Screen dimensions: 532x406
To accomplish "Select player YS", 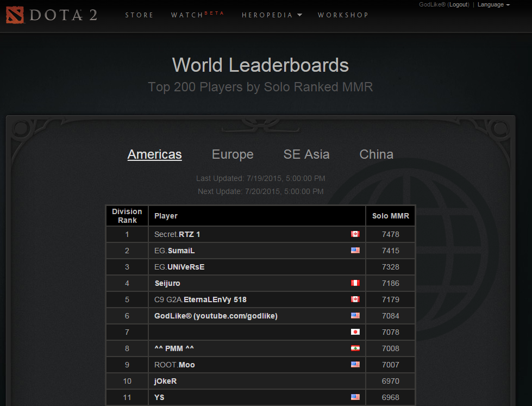I will [159, 397].
